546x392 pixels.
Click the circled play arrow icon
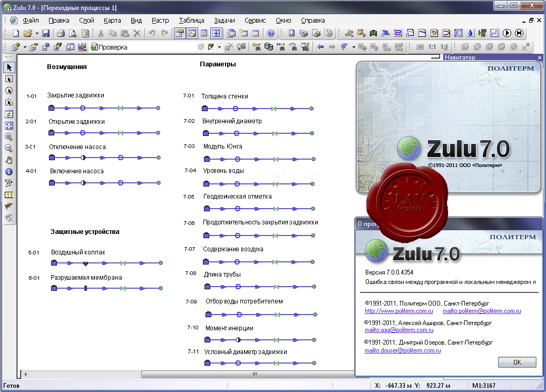click(x=507, y=33)
